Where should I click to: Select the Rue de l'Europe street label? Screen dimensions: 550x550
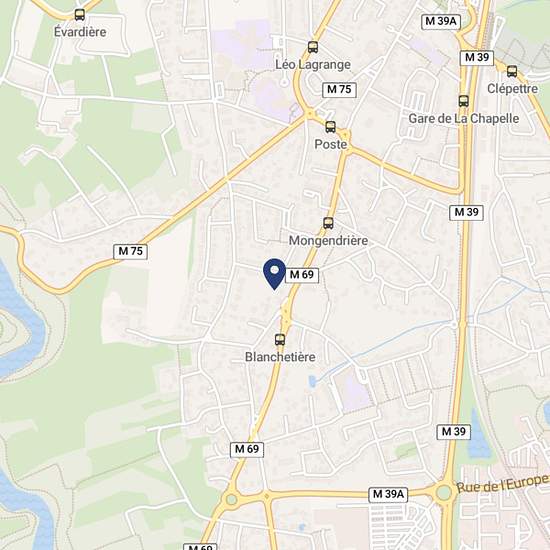click(x=502, y=484)
